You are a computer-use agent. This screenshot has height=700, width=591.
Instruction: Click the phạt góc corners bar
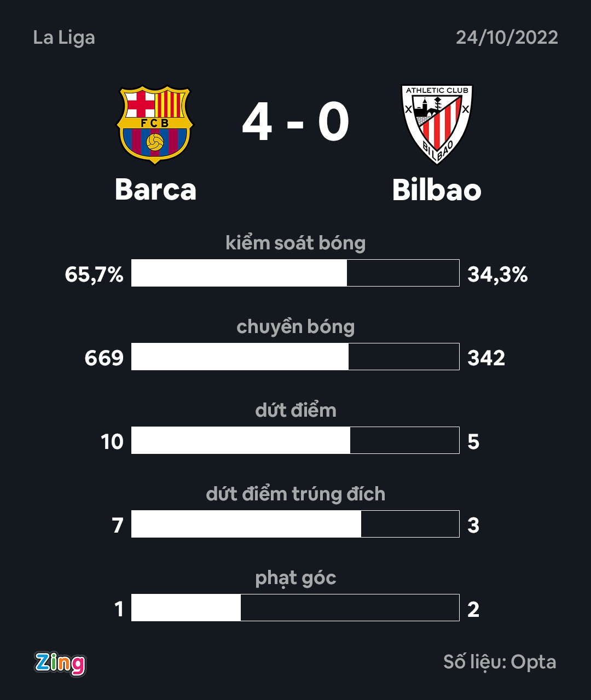pyautogui.click(x=296, y=608)
